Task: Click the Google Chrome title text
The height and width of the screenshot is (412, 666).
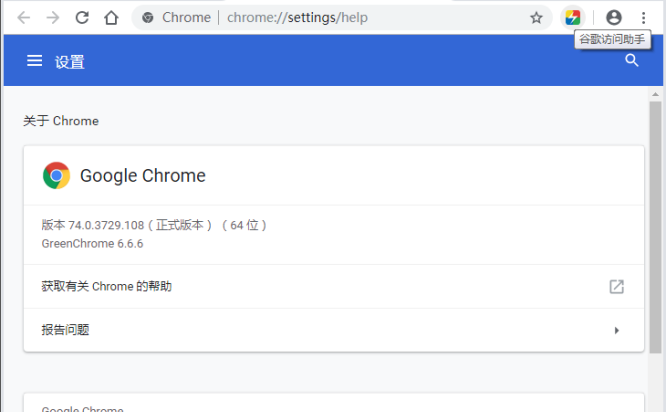Action: point(143,176)
